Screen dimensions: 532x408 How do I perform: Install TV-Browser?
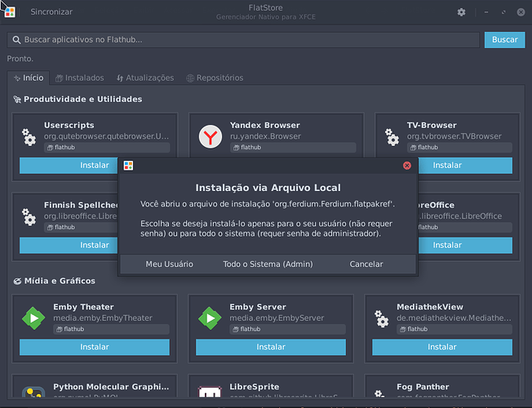click(x=465, y=166)
